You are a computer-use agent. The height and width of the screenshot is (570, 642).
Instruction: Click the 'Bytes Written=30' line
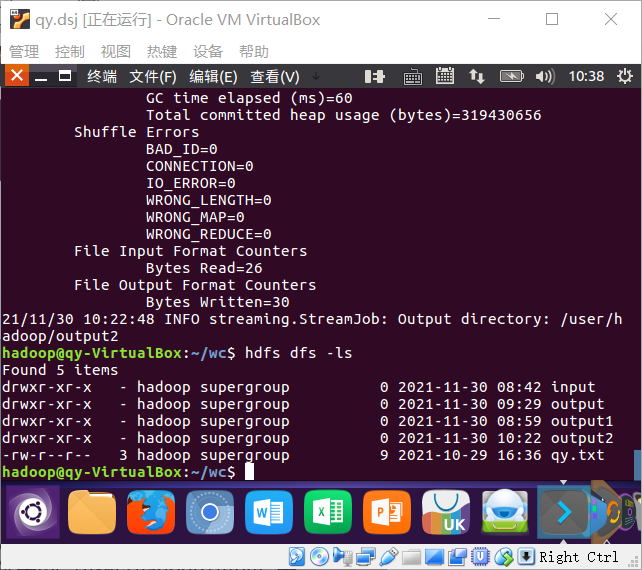(218, 302)
